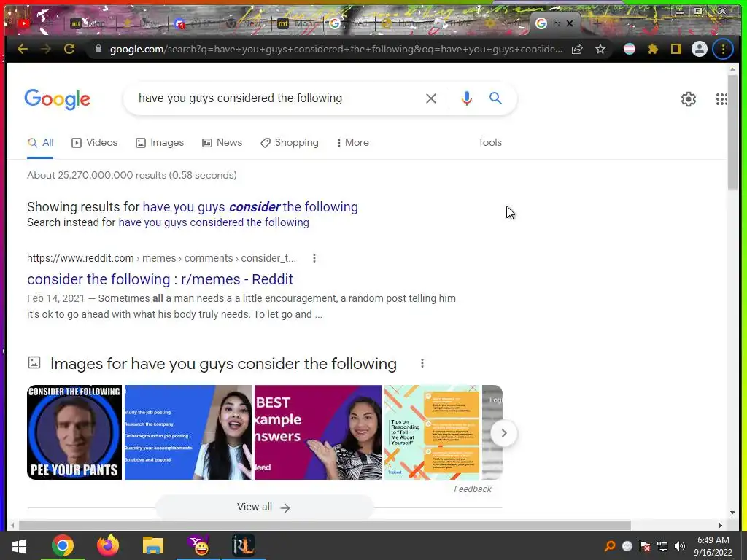Viewport: 747px width, 560px height.
Task: Open File Explorer from the taskbar
Action: [x=153, y=545]
